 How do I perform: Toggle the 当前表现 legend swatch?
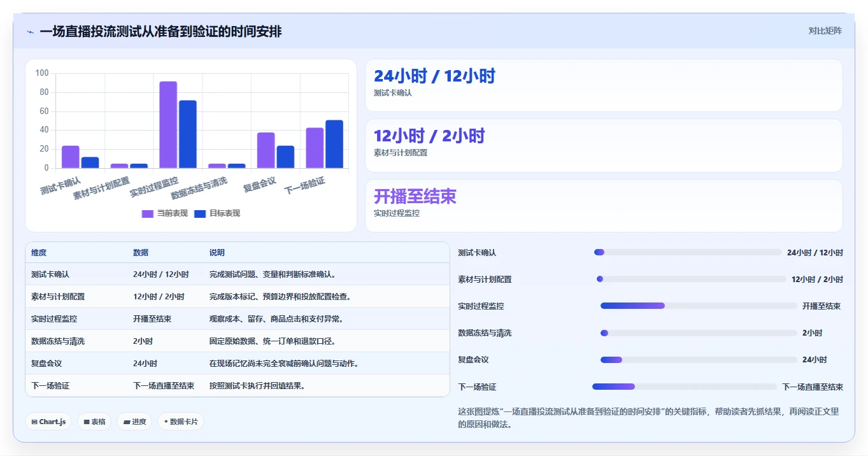pyautogui.click(x=148, y=214)
